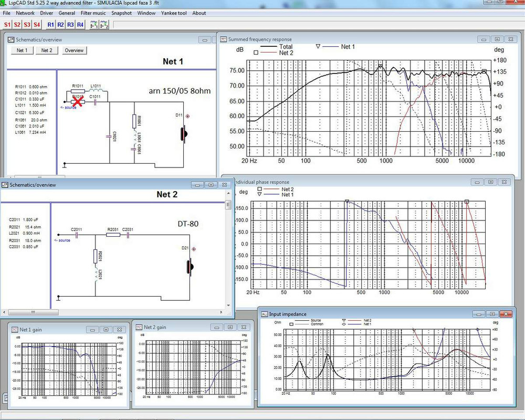This screenshot has height=420, width=525.
Task: Open the File menu
Action: tap(6, 13)
